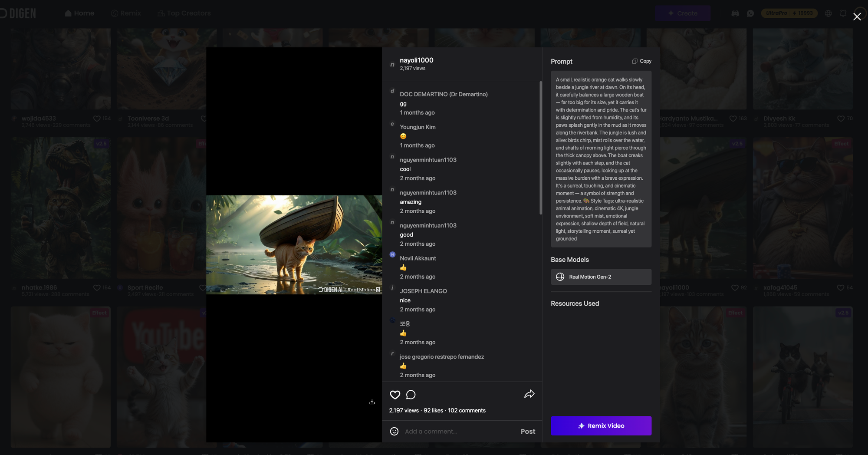This screenshot has height=455, width=868.
Task: Click the Create button in header
Action: tap(683, 13)
